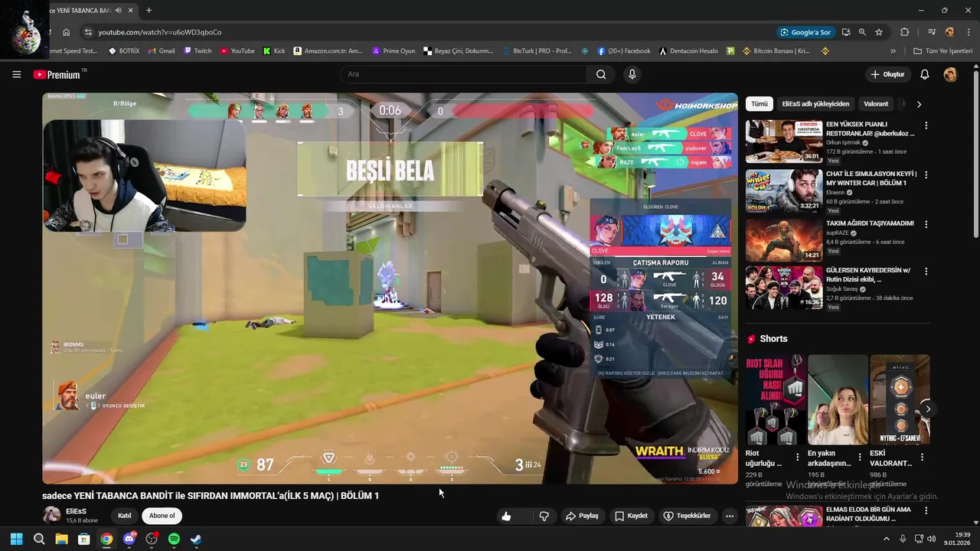Click the video player to toggle playback
The image size is (980, 551).
[390, 289]
